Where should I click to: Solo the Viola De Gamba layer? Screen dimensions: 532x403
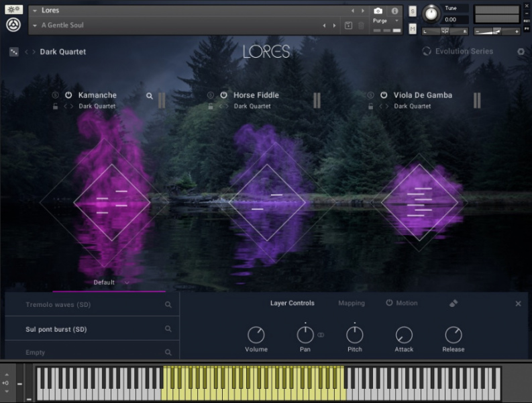370,95
